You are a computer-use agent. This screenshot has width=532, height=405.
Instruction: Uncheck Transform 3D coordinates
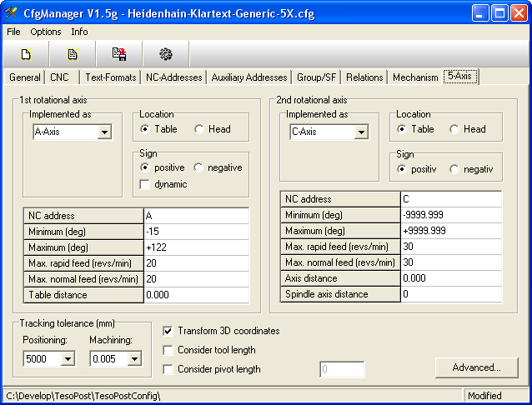[x=168, y=331]
